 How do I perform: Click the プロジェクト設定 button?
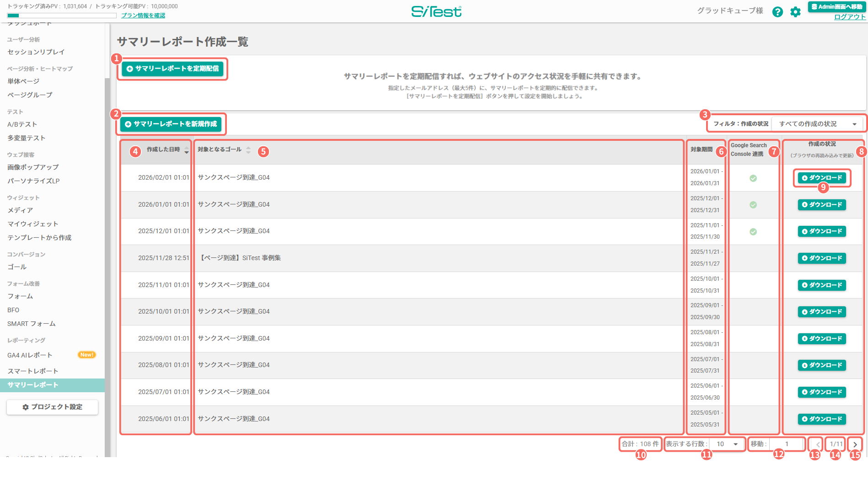tap(52, 407)
